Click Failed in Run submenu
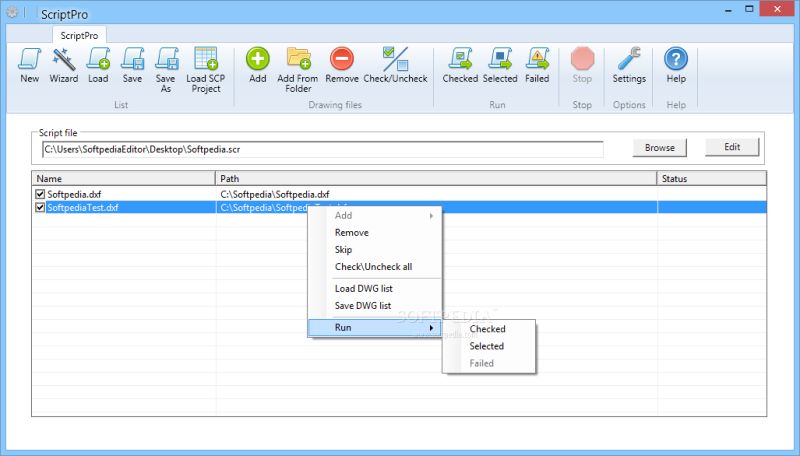800x456 pixels. click(x=489, y=363)
